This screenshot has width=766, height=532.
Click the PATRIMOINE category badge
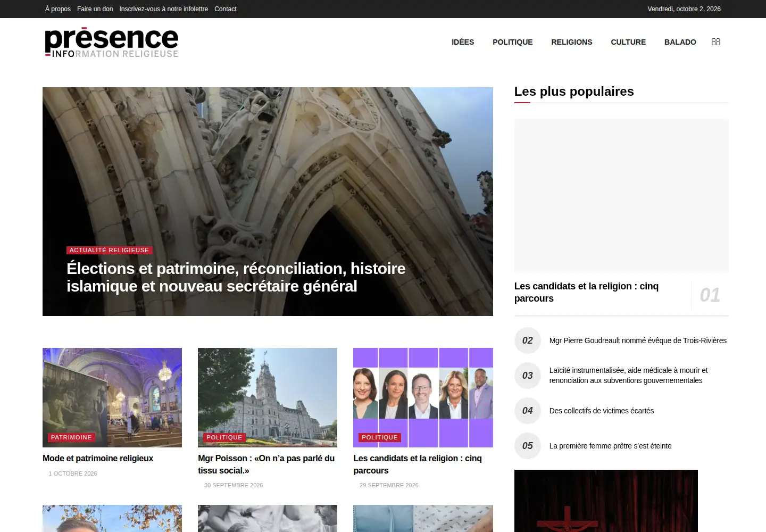pyautogui.click(x=71, y=437)
